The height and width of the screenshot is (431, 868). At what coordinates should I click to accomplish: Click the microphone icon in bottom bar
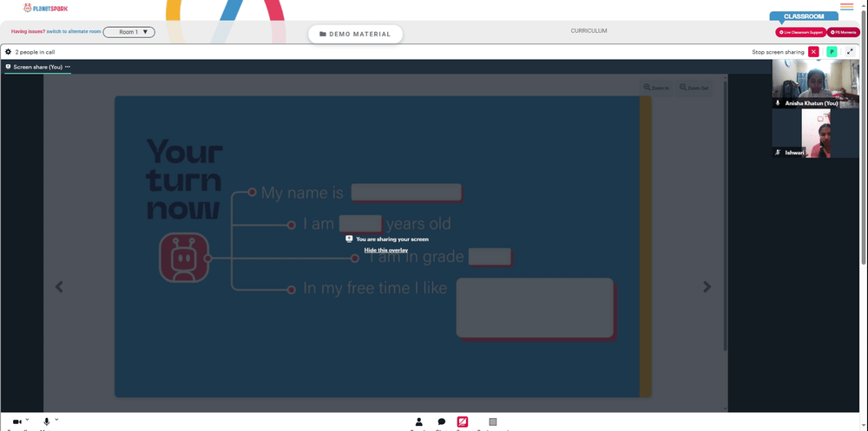click(x=47, y=421)
